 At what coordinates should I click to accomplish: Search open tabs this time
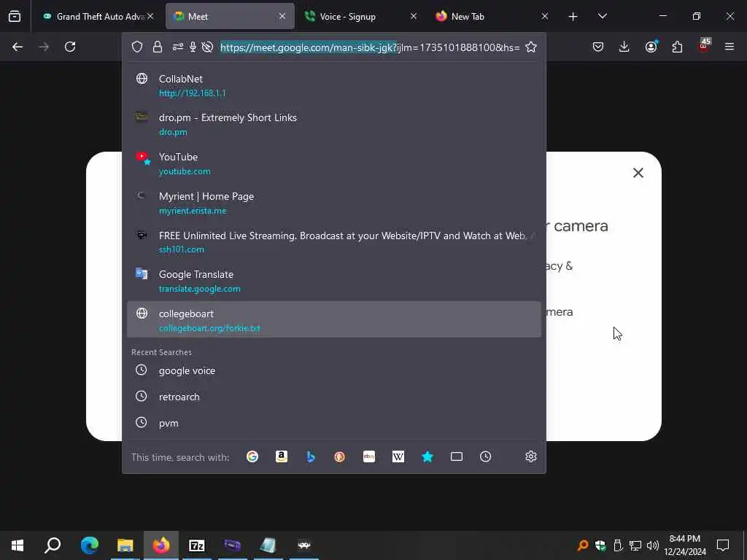pyautogui.click(x=457, y=456)
